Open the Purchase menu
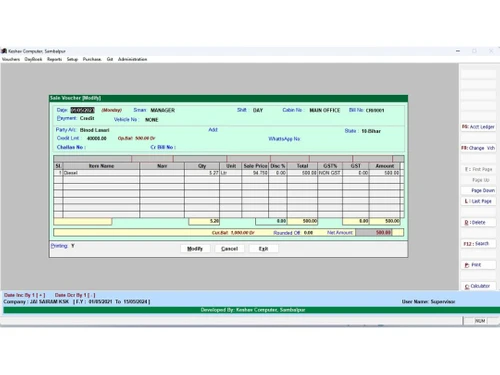This screenshot has height=375, width=500. tap(92, 59)
